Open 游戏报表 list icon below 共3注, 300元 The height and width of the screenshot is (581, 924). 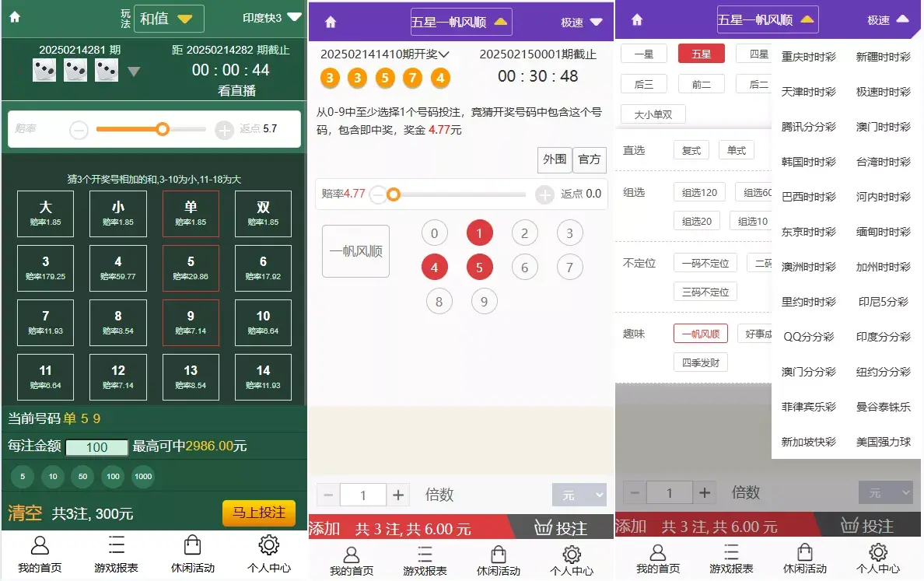tap(116, 545)
